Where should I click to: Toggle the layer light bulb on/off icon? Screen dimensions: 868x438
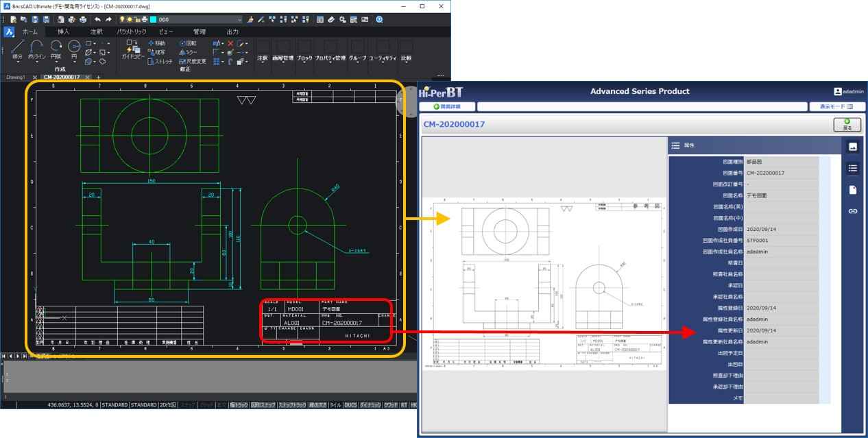tap(122, 20)
